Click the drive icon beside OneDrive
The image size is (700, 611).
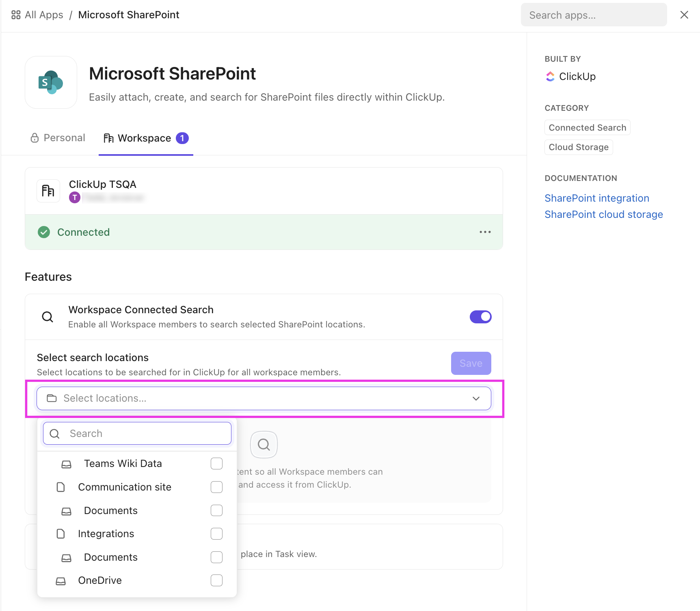coord(60,581)
